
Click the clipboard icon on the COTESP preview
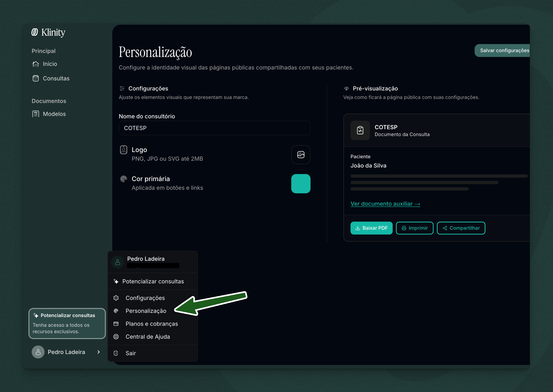pyautogui.click(x=360, y=130)
